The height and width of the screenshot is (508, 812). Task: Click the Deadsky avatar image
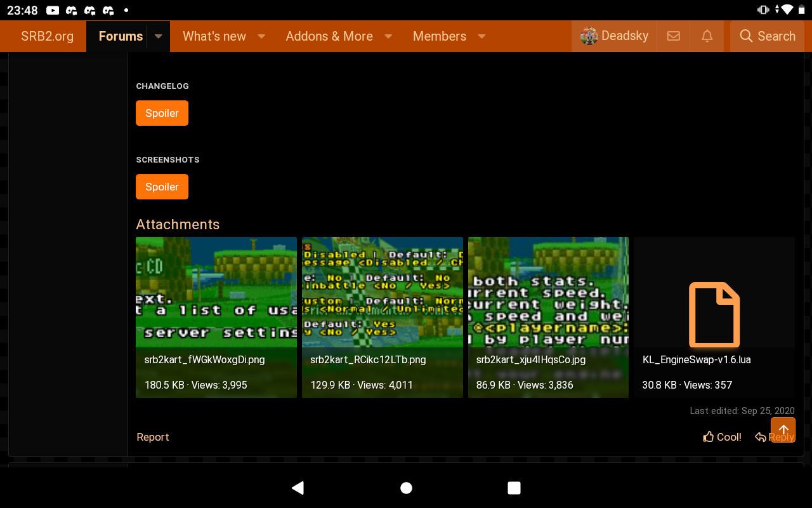pyautogui.click(x=589, y=36)
